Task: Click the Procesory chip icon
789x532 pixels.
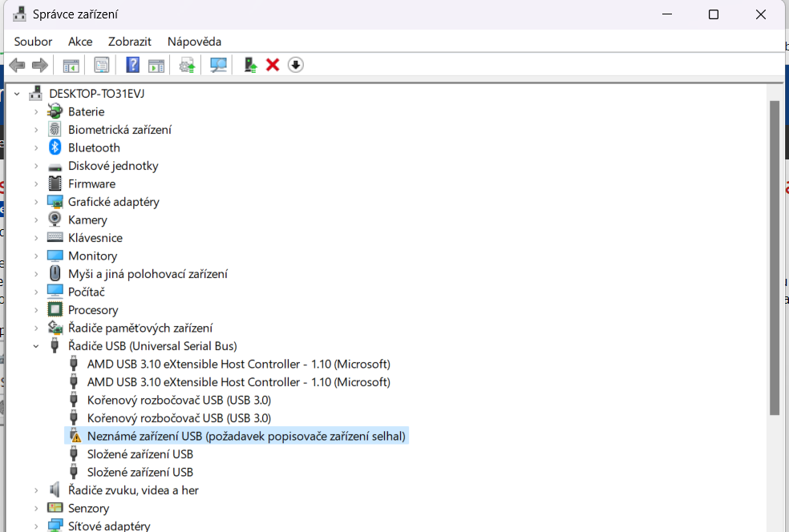Action: pyautogui.click(x=55, y=309)
